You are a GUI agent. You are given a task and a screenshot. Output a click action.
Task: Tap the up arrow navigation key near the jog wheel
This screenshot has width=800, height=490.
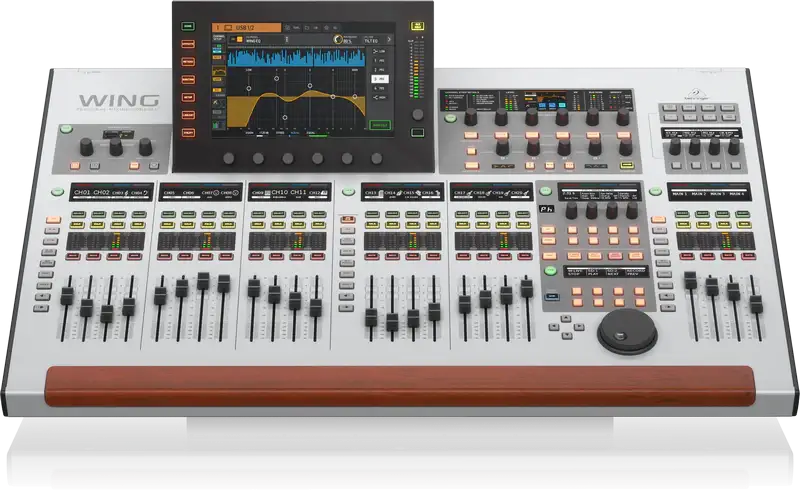[566, 318]
